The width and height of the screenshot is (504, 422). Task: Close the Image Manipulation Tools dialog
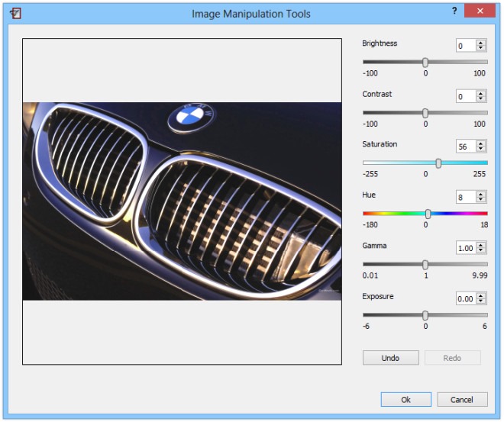480,11
